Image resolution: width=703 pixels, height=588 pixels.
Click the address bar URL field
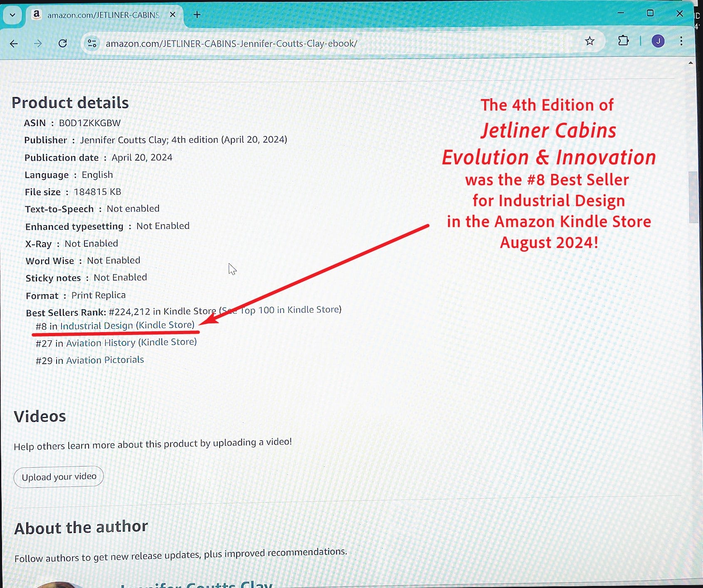pos(291,43)
